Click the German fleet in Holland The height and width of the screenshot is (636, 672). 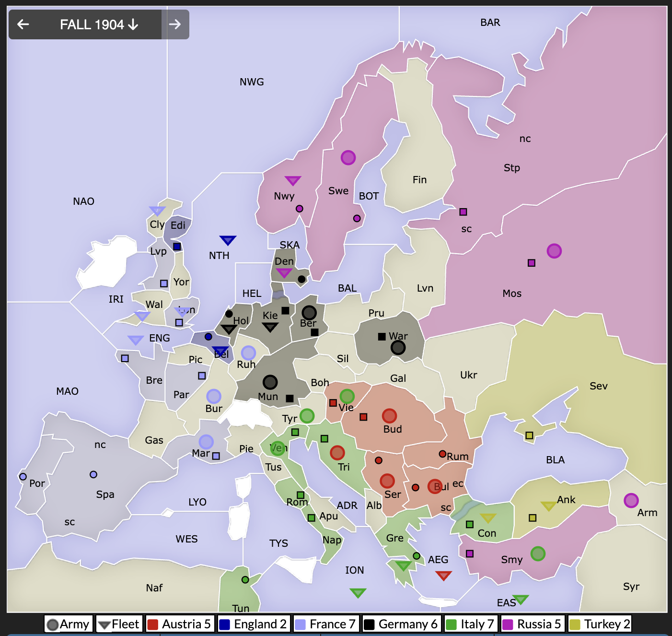coord(229,329)
